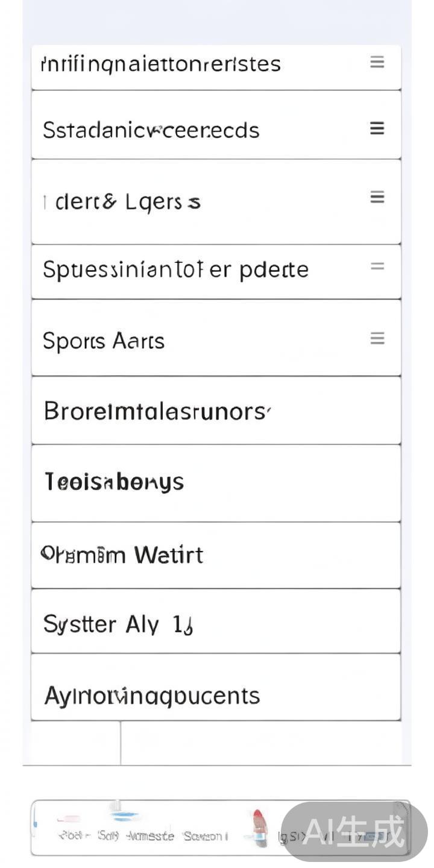Screen dimensions: 434x868
Task: Tap the faint menu icon beside Sptuessiniantof er pdeute
Action: [x=377, y=266]
